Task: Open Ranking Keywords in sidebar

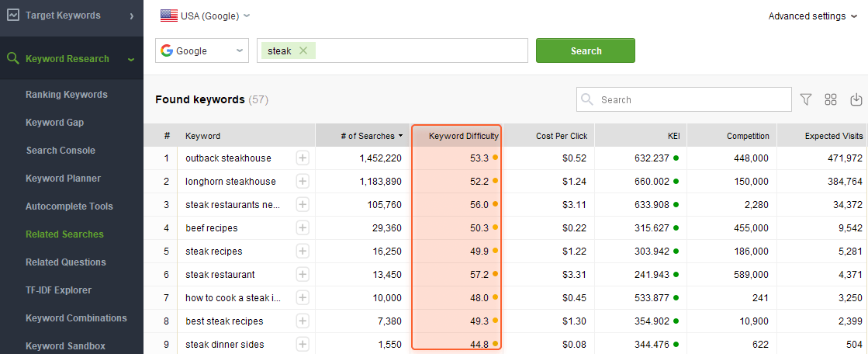Action: click(x=67, y=95)
